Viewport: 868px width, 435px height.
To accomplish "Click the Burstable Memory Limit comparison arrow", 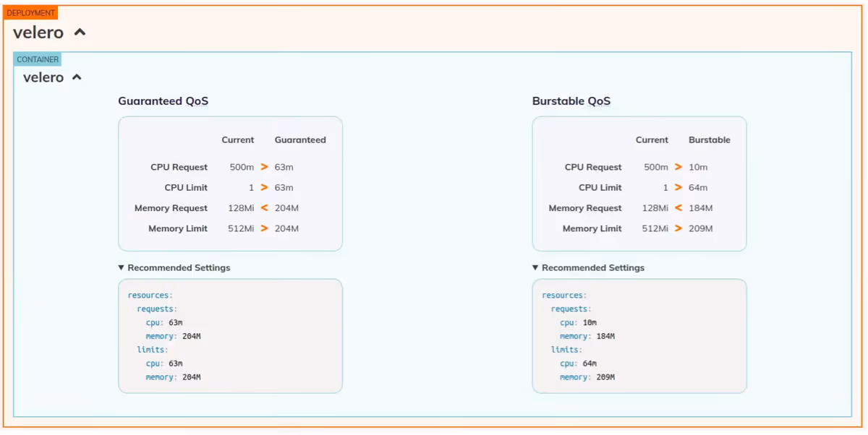I will pos(678,228).
